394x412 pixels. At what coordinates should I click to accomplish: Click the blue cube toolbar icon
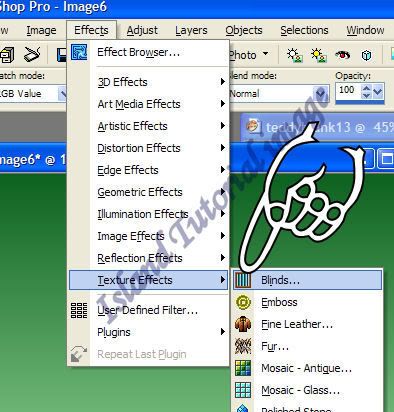[x=366, y=55]
